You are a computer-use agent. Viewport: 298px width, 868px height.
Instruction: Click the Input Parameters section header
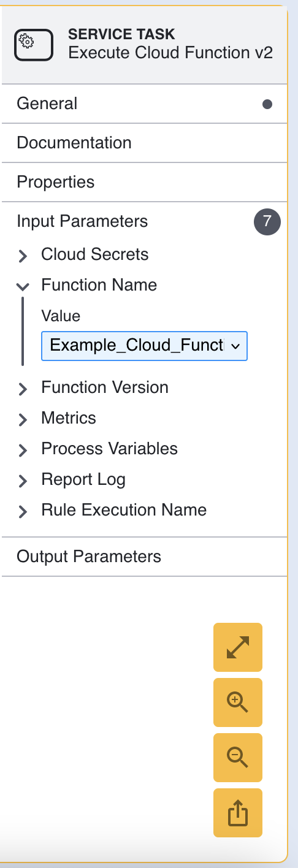[x=145, y=221]
